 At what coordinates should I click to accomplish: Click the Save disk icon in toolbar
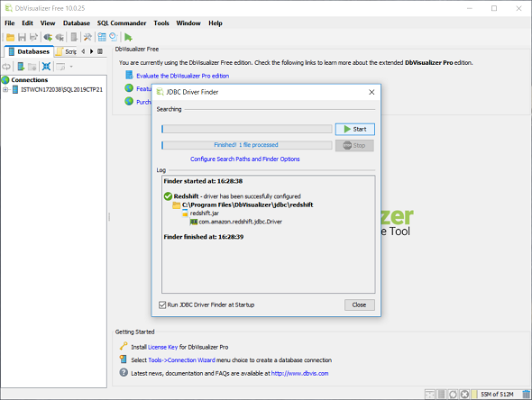[22, 37]
